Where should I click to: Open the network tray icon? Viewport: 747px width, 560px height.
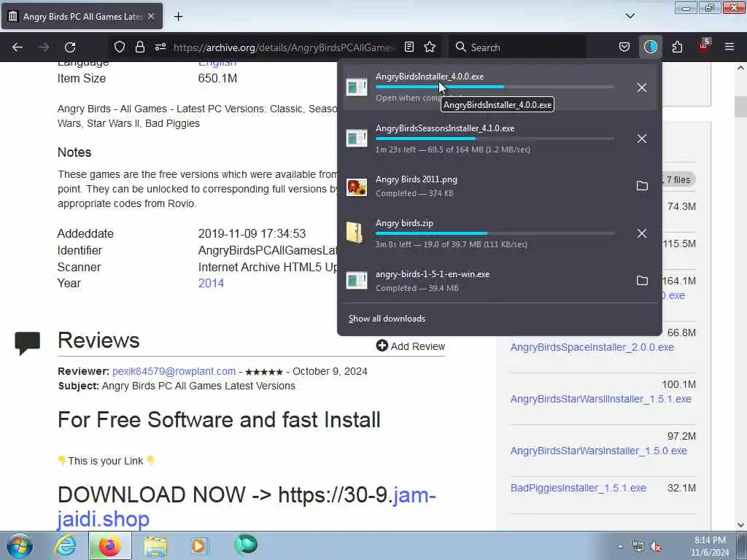pyautogui.click(x=638, y=547)
